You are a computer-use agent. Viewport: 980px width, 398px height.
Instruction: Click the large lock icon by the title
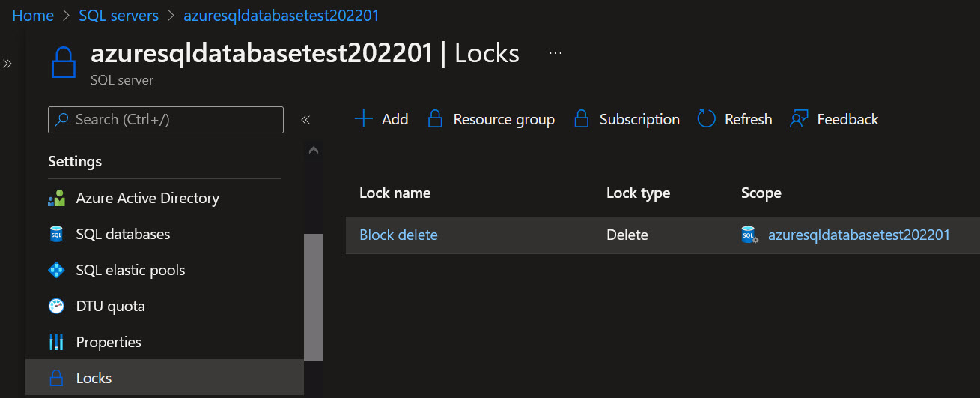tap(64, 62)
